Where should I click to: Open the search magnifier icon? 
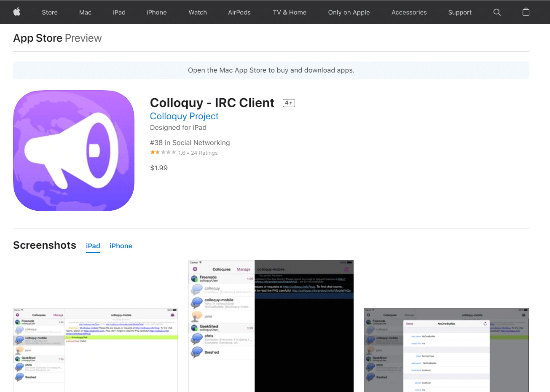497,12
